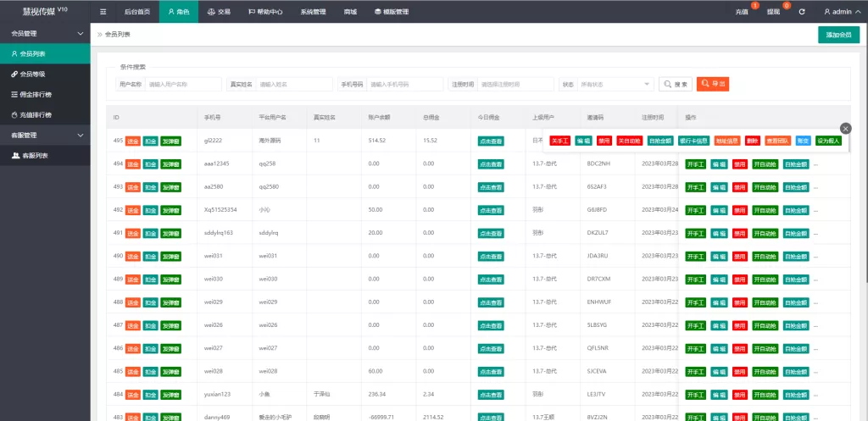
Task: Click the 用户名称 input field
Action: (x=183, y=85)
